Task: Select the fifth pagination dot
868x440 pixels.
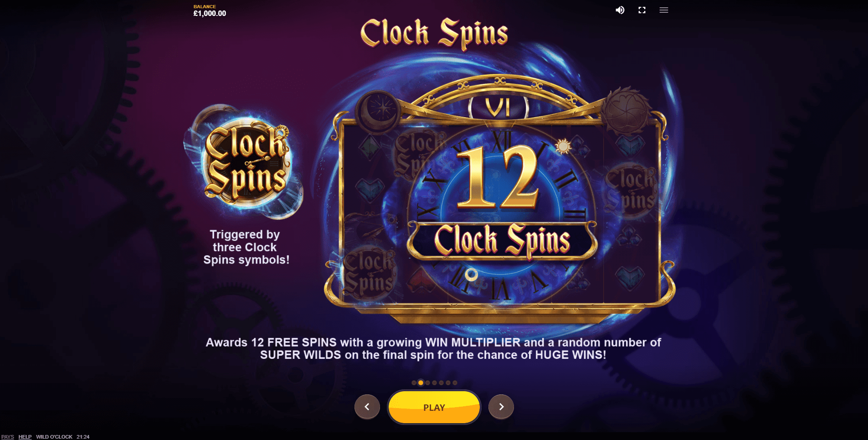Action: 441,383
